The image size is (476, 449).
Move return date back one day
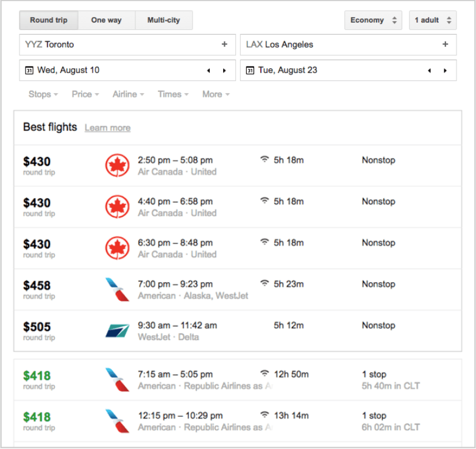coord(429,71)
